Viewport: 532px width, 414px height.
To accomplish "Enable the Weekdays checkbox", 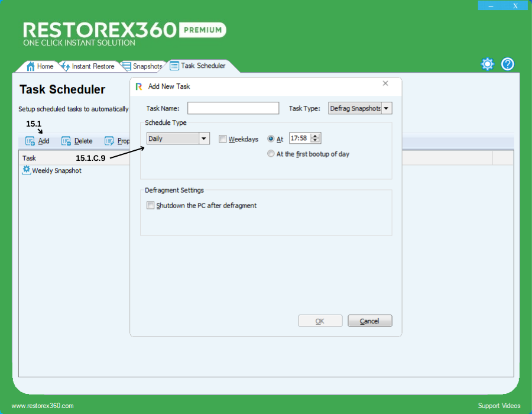I will point(222,139).
